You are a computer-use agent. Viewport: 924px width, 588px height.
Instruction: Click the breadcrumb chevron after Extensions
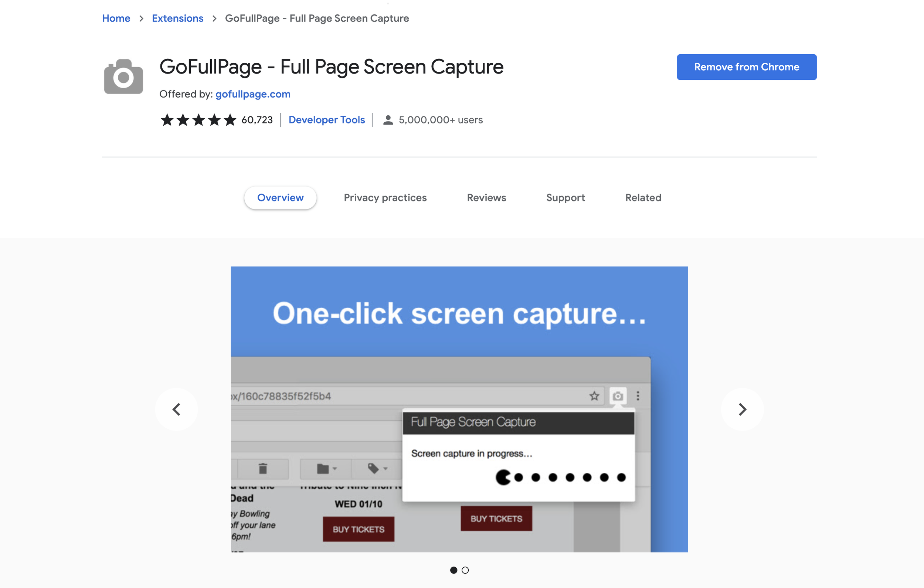[x=214, y=18]
